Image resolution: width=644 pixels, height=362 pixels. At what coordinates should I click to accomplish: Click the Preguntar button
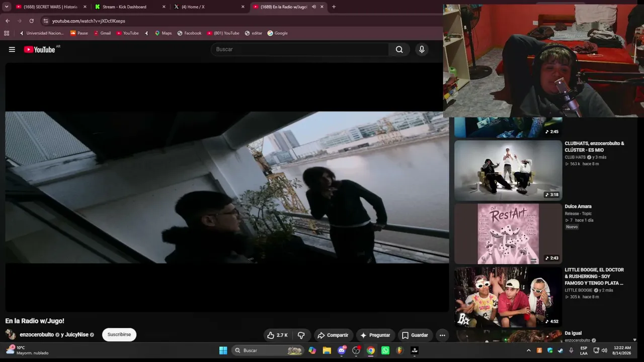pos(375,335)
